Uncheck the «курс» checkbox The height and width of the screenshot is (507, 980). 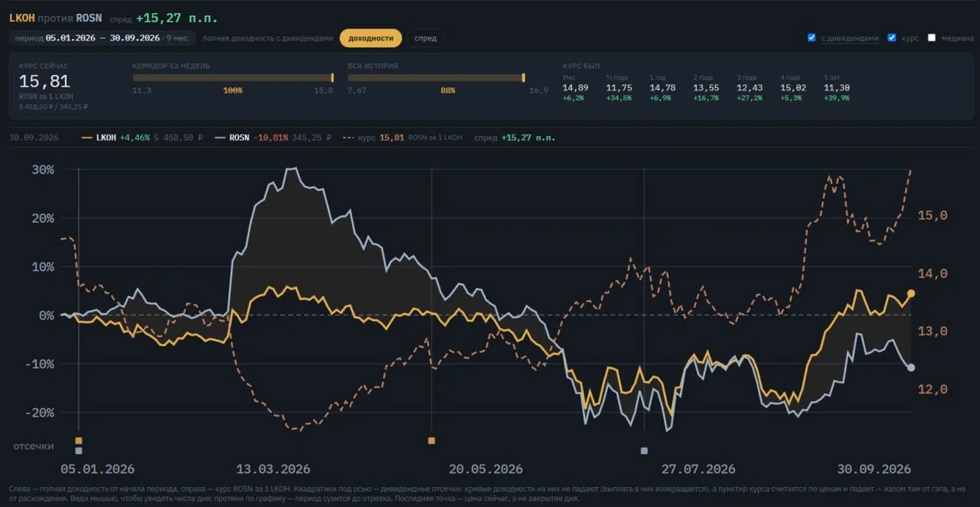click(x=892, y=38)
